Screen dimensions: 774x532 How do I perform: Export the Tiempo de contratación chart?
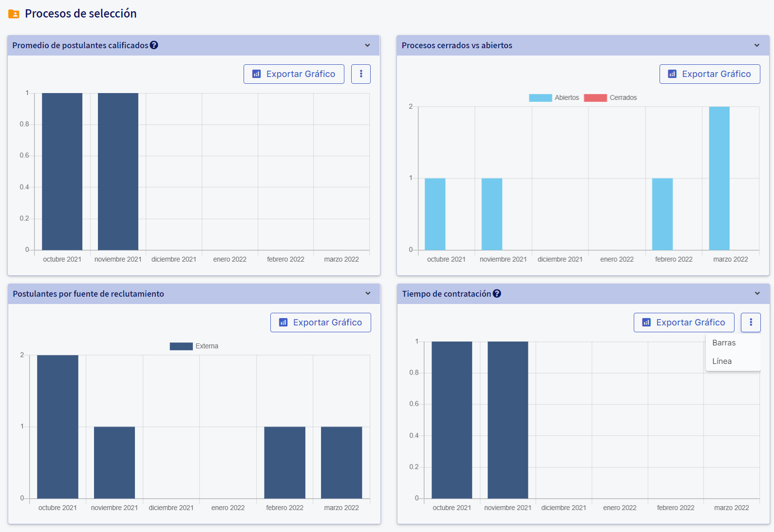pos(684,323)
